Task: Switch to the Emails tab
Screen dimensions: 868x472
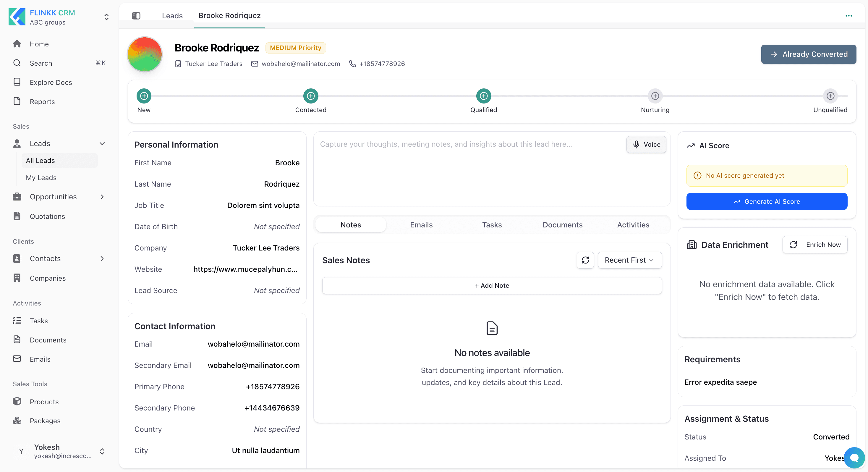Action: point(421,225)
